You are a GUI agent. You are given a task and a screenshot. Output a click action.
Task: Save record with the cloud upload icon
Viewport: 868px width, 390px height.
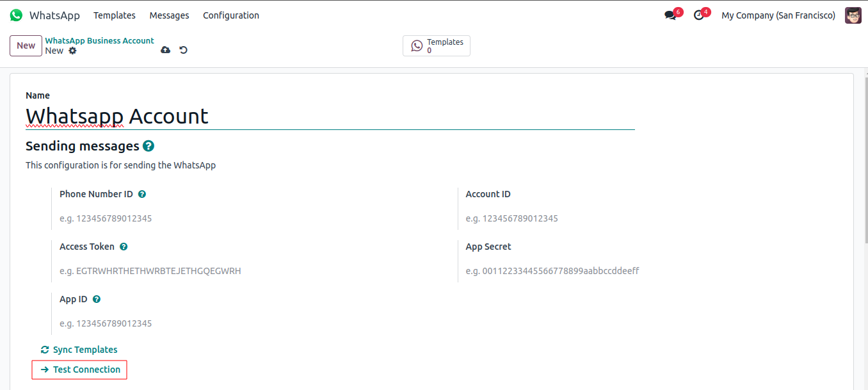[165, 50]
